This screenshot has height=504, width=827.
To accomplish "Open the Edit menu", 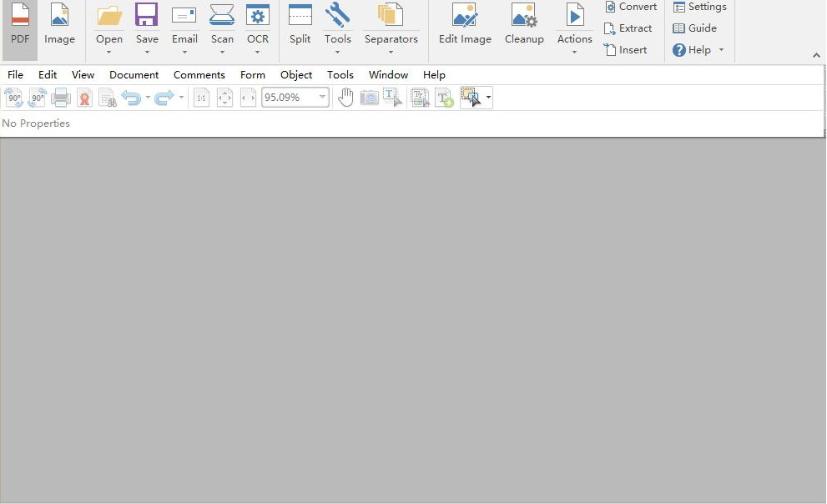I will pos(48,75).
